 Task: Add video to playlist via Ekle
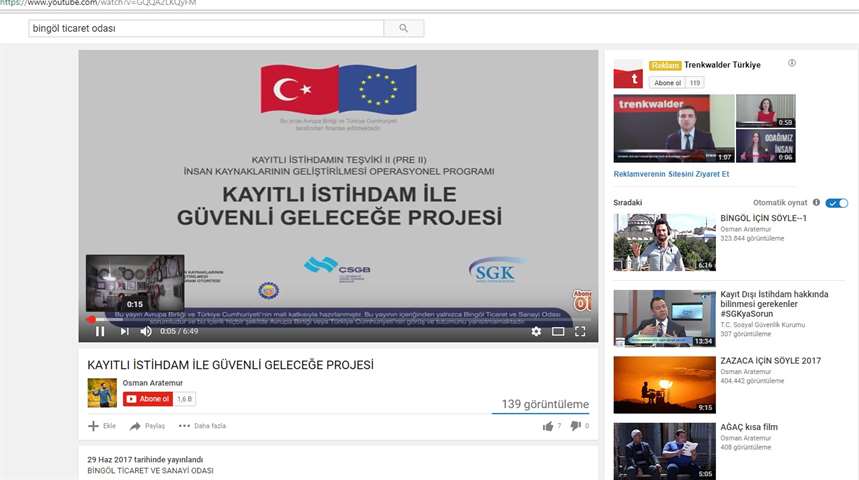(x=102, y=426)
